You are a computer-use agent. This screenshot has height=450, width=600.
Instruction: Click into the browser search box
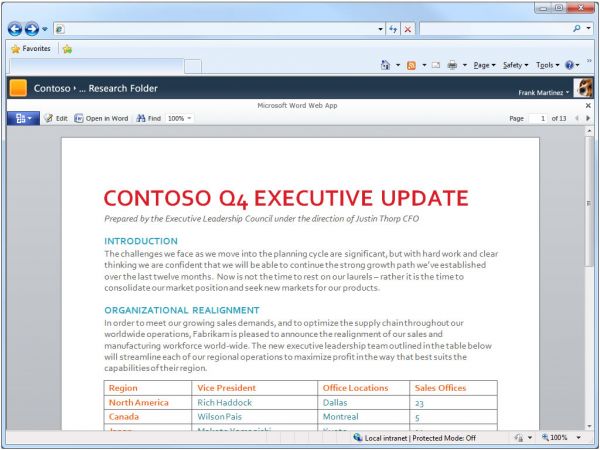tap(495, 29)
